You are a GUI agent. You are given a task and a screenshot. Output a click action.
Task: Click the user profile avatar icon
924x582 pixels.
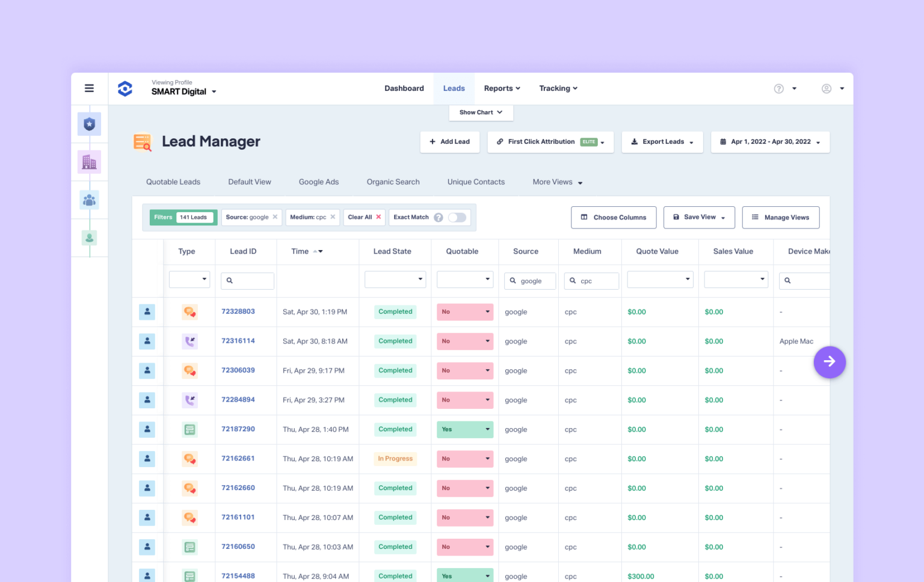pyautogui.click(x=827, y=88)
